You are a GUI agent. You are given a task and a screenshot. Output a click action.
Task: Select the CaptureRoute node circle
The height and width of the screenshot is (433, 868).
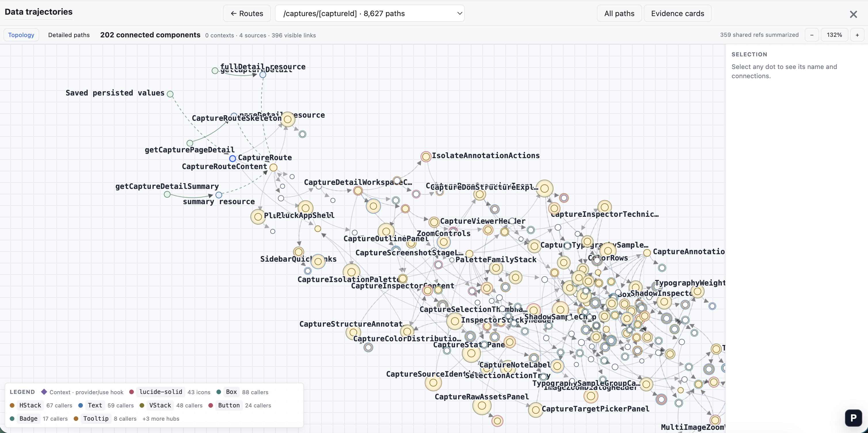tap(232, 158)
